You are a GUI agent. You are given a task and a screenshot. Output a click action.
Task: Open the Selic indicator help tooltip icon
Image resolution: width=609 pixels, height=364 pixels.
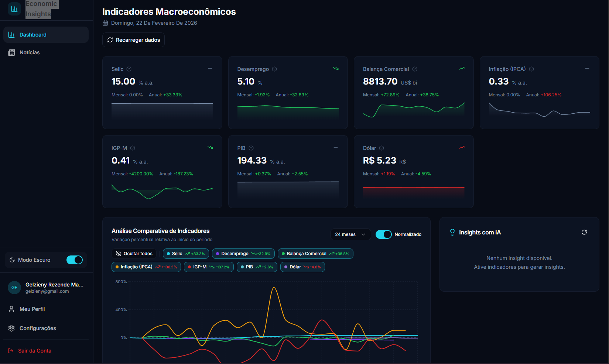(x=129, y=69)
